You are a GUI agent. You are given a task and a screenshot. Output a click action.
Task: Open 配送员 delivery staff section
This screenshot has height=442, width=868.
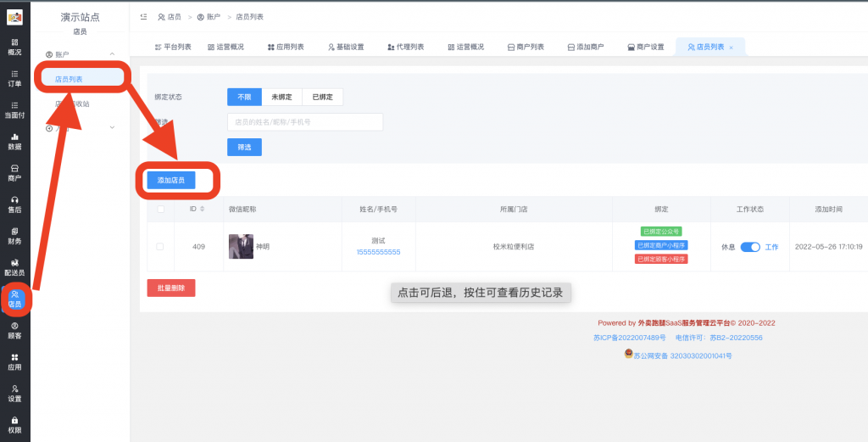[14, 267]
